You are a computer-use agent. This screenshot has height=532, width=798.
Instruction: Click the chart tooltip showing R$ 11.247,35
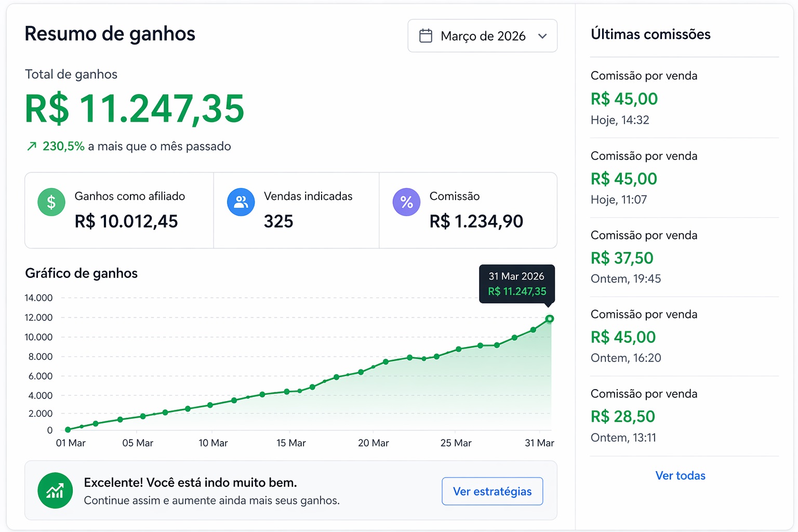tap(516, 284)
